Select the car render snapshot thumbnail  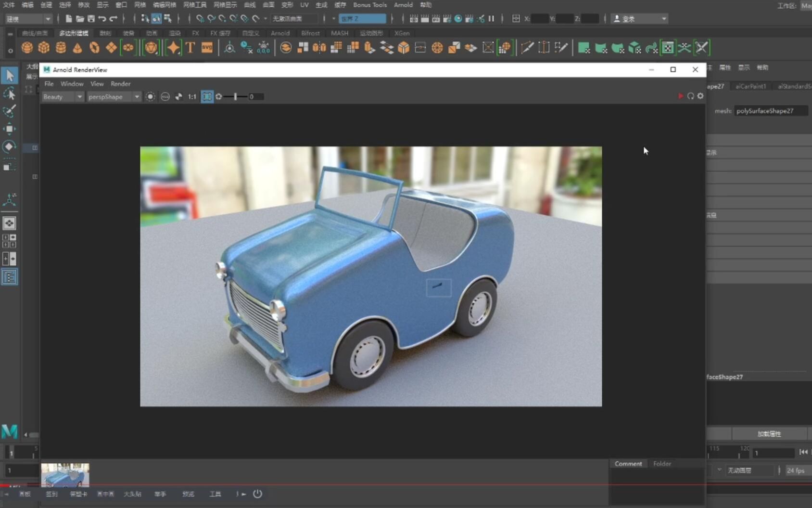coord(65,474)
